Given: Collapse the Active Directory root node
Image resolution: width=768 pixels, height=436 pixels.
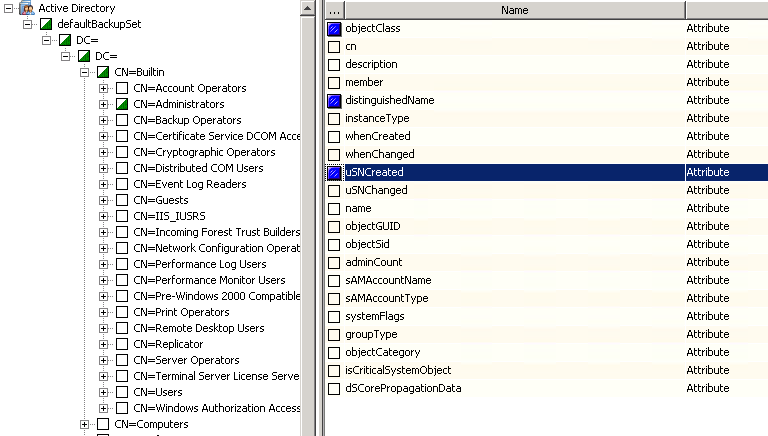Looking at the screenshot, I should pyautogui.click(x=8, y=8).
